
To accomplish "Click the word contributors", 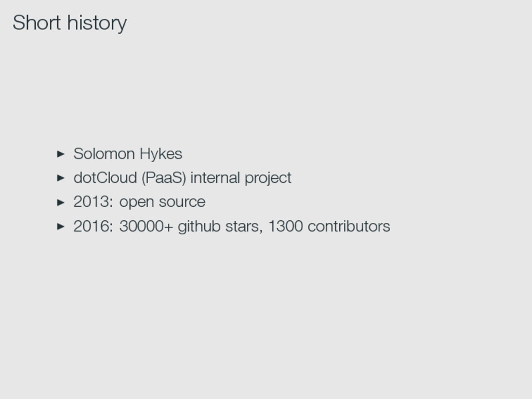I will [x=349, y=227].
